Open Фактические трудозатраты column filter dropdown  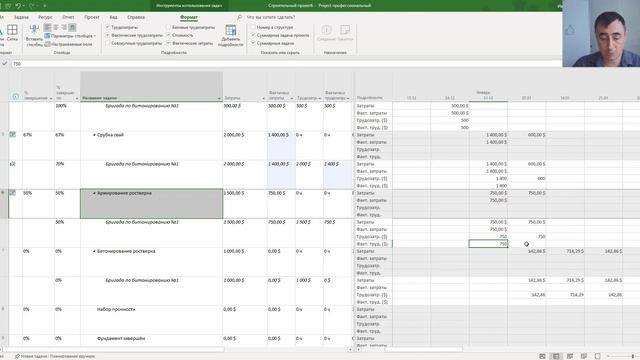tap(348, 98)
